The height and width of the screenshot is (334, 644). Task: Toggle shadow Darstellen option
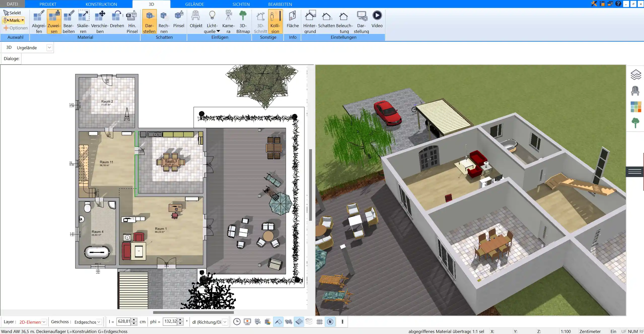pos(149,22)
